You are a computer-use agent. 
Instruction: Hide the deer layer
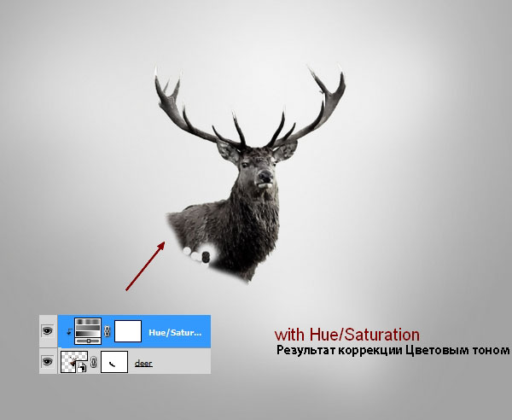point(48,362)
